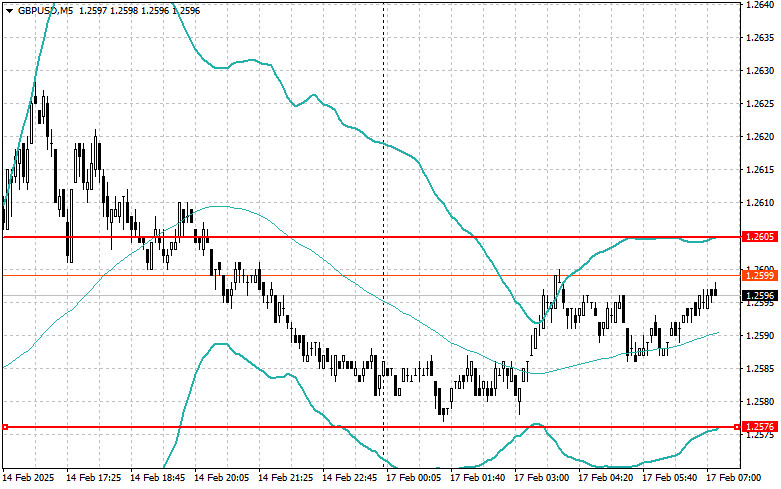This screenshot has height=489, width=781.
Task: Click the red 1.2605 price tag
Action: pos(760,237)
